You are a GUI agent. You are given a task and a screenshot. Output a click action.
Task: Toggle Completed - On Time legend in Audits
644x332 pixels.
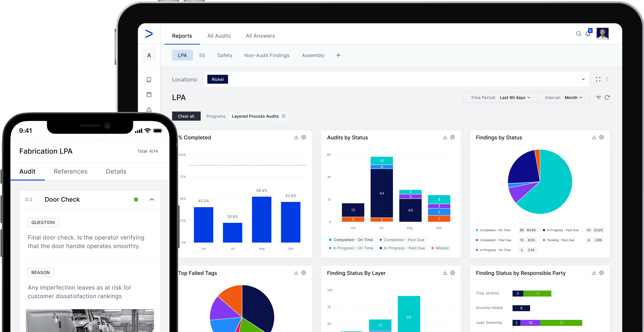(x=351, y=240)
